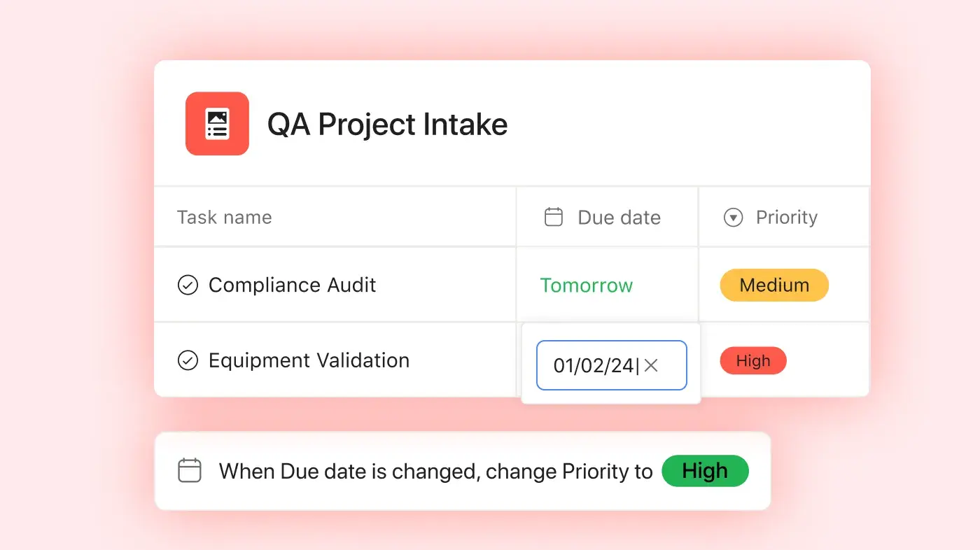Click the calendar icon in the automation rule
This screenshot has height=550, width=980.
click(x=190, y=470)
